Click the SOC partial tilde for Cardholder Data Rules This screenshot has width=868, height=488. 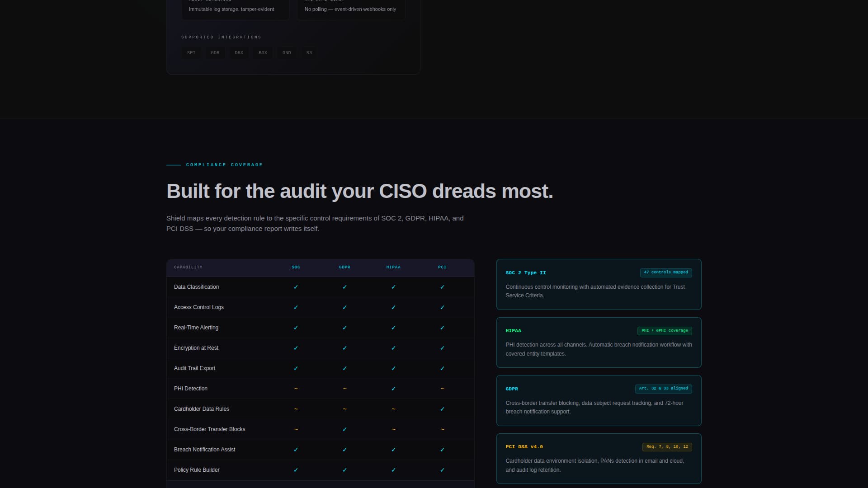pyautogui.click(x=296, y=409)
